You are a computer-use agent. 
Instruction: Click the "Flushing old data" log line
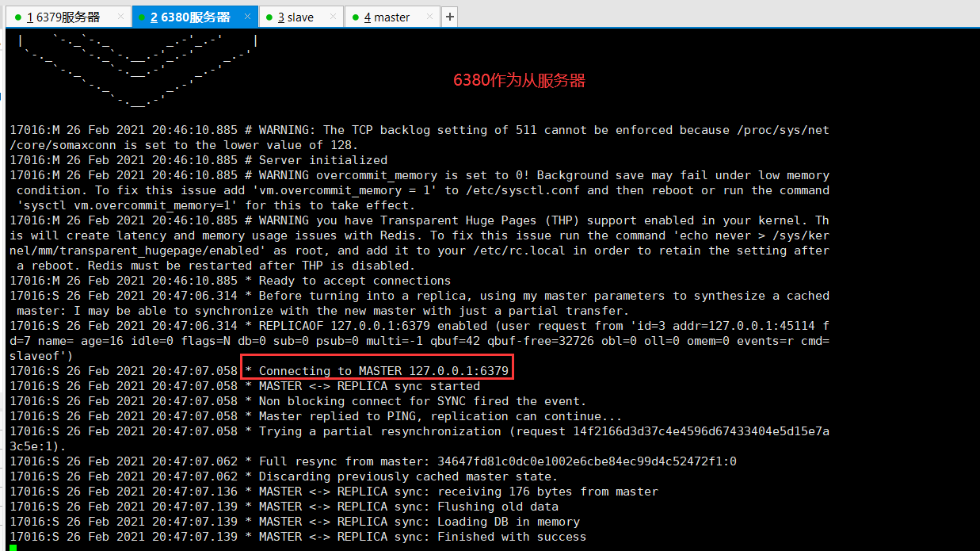coord(284,507)
